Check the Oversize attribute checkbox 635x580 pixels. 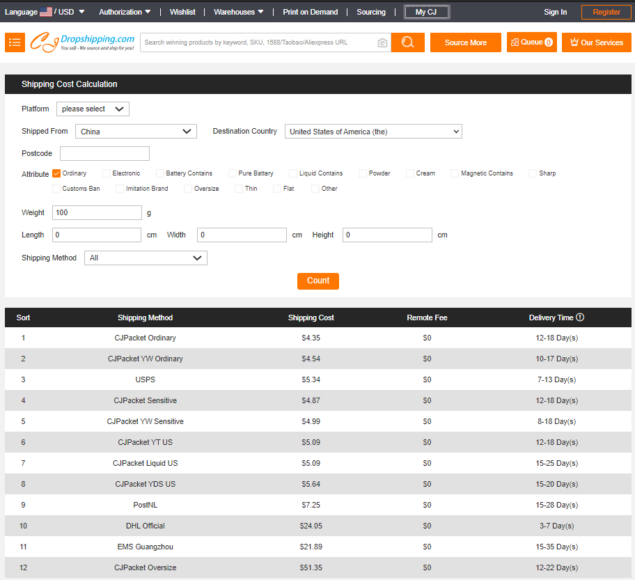click(188, 188)
